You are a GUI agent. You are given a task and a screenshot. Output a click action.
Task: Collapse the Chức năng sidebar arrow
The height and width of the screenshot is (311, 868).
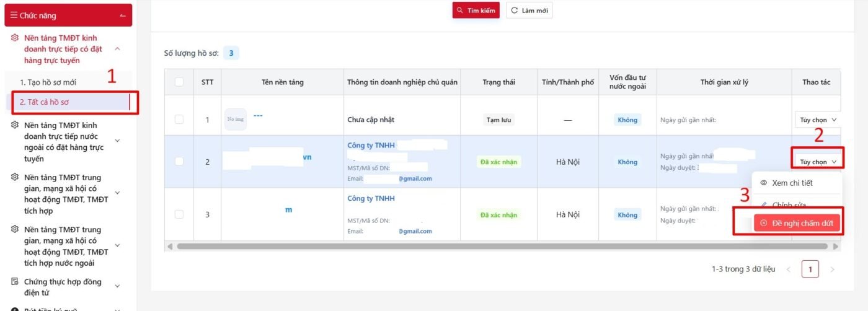tap(123, 15)
